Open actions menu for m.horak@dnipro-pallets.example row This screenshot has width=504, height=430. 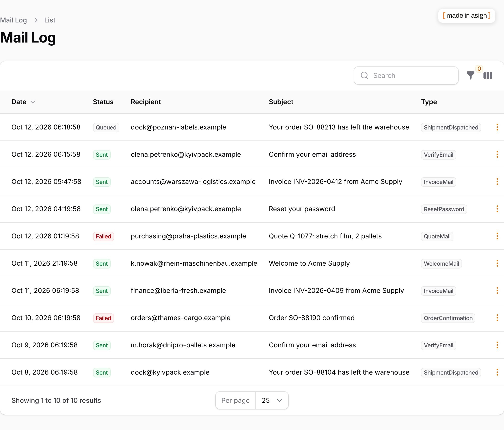click(x=497, y=345)
